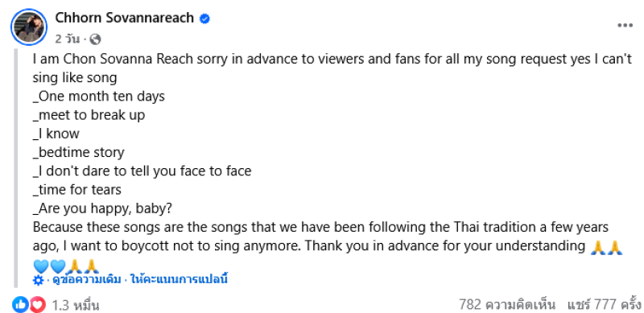Viewport: 644px width, 313px height.
Task: Click the first blue heart emoji
Action: click(41, 266)
